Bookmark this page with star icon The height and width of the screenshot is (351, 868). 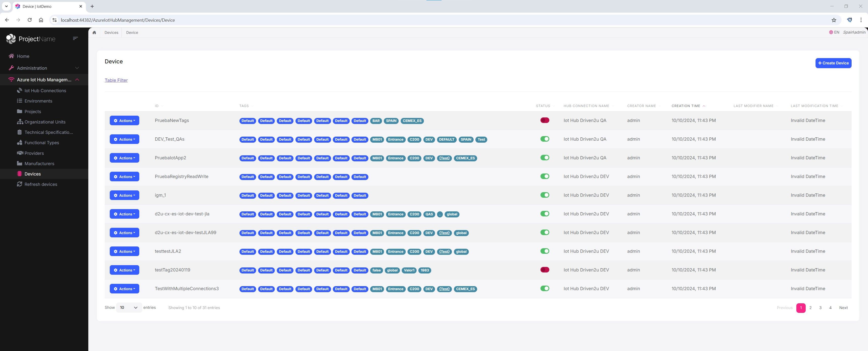(x=834, y=20)
